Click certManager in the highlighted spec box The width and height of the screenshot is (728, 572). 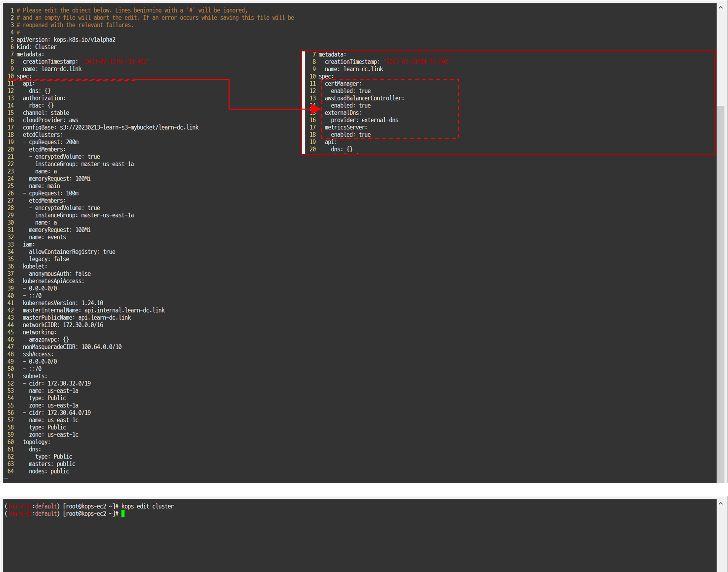tap(343, 83)
